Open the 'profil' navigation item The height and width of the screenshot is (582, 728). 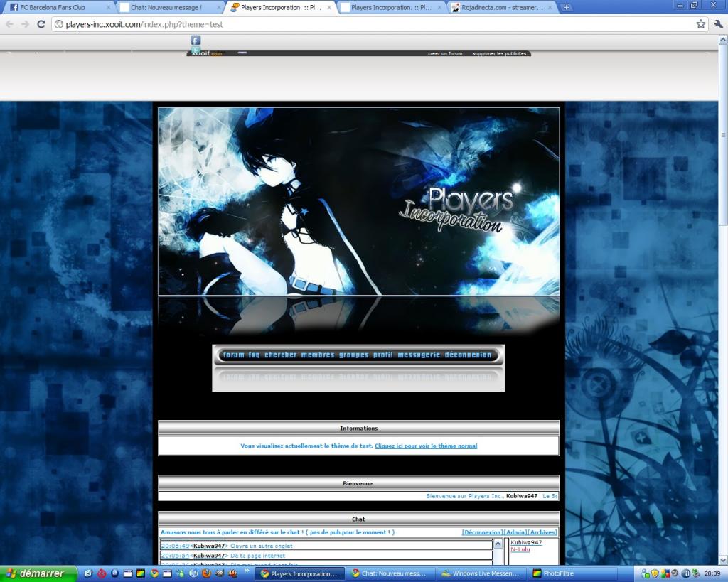(383, 355)
